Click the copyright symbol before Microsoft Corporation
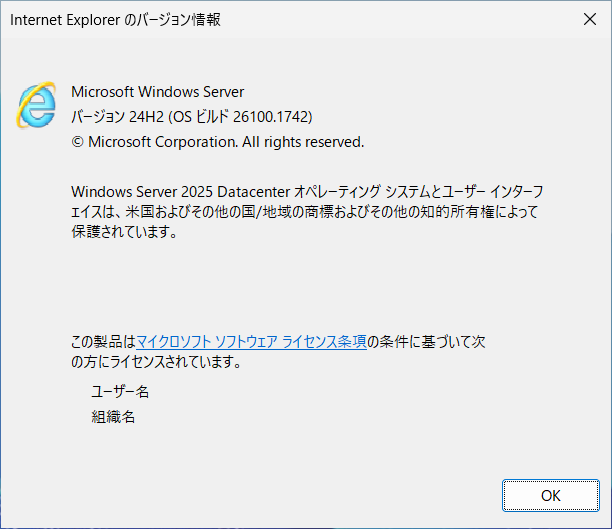The width and height of the screenshot is (612, 529). pos(77,142)
